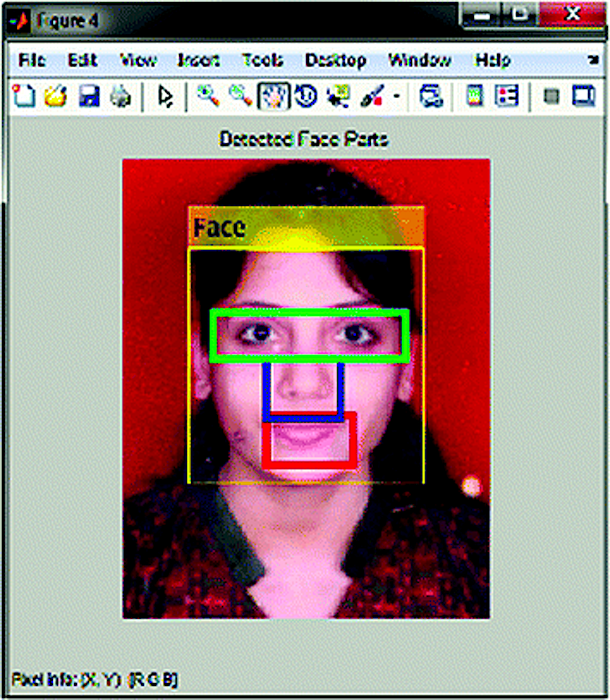Open the Desktop menu
The width and height of the screenshot is (610, 700).
(x=335, y=61)
